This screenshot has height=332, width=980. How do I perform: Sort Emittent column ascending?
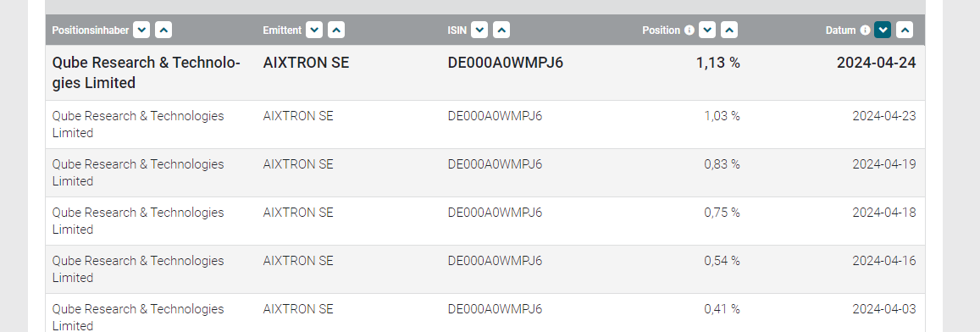tap(336, 30)
